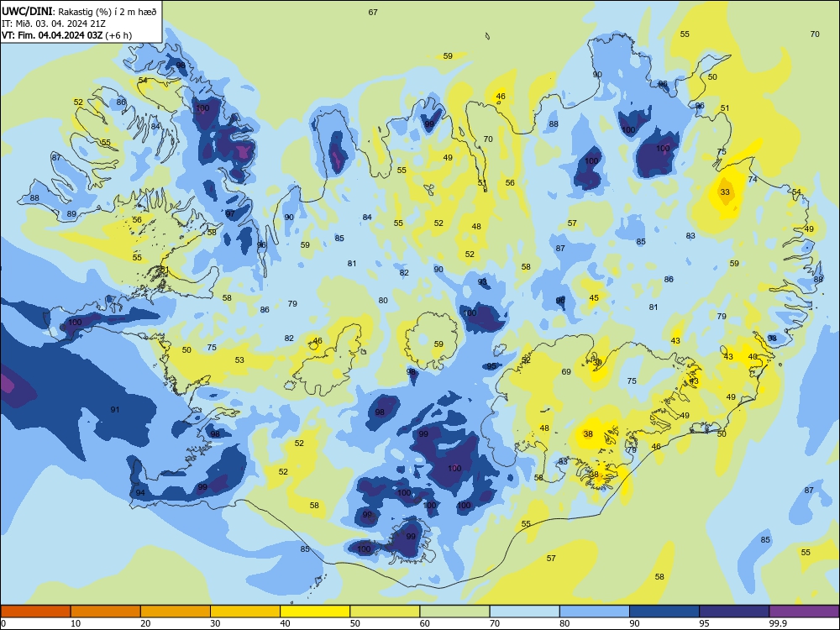Click the offshore value 91
Image resolution: width=840 pixels, height=630 pixels.
[x=115, y=410]
